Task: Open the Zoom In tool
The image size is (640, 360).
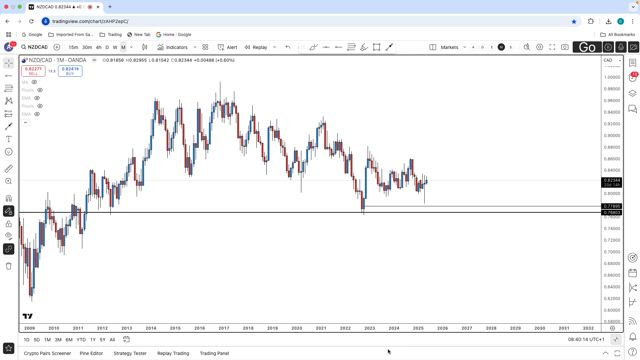Action: (x=9, y=181)
